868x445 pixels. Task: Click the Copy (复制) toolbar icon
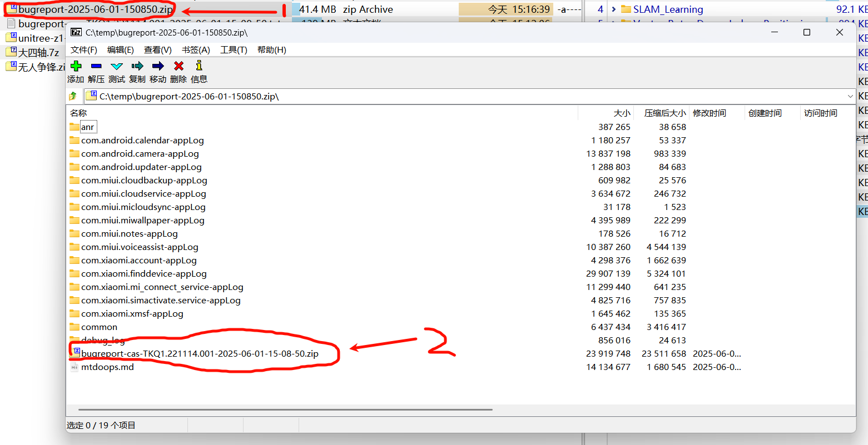click(x=137, y=66)
